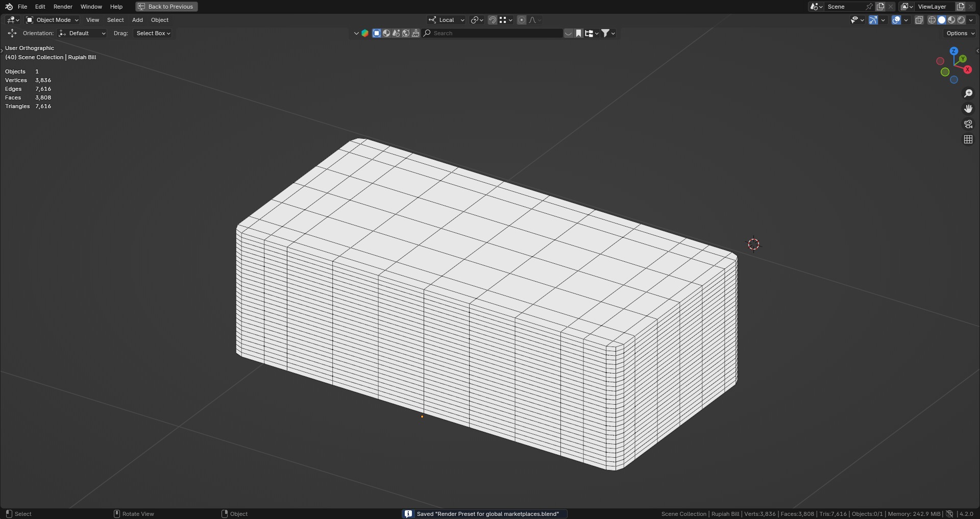Add a new view layer
Viewport: 980px width, 519px height.
coord(961,7)
